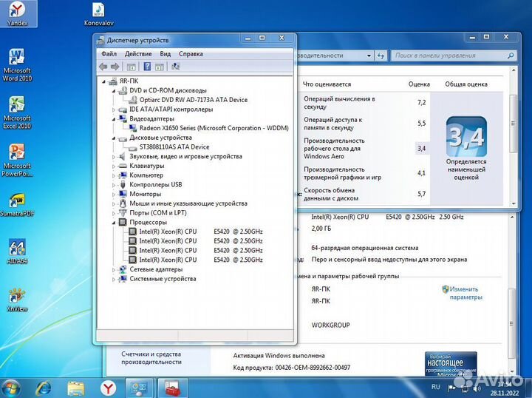Click product code 00426-OEM-8992662-00497
The image size is (532, 398).
(313, 368)
